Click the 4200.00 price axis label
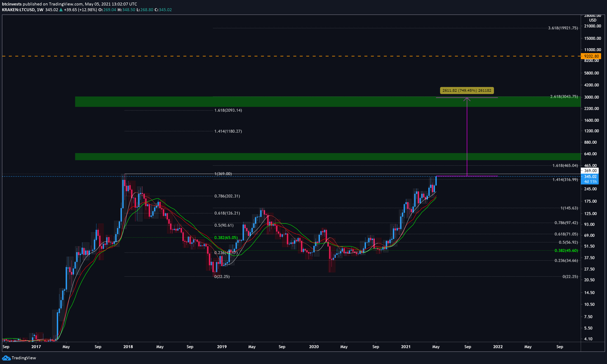This screenshot has height=364, width=607. pyautogui.click(x=592, y=85)
